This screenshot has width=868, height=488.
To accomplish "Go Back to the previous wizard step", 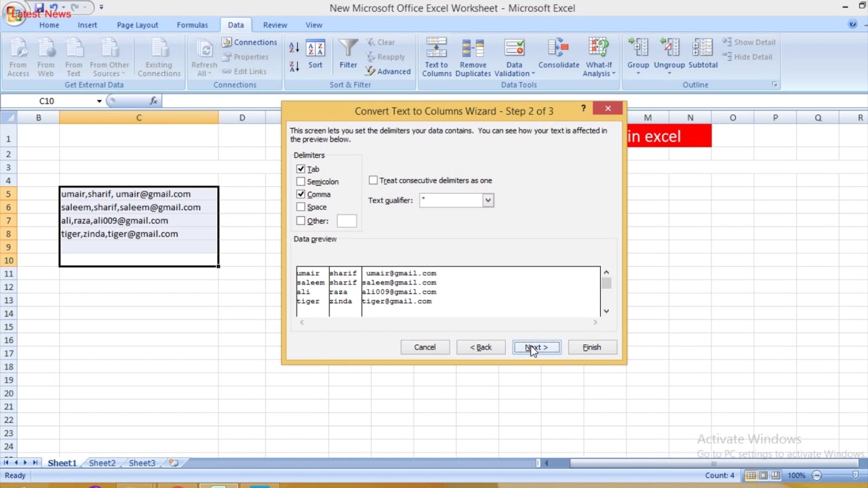I will click(x=481, y=347).
